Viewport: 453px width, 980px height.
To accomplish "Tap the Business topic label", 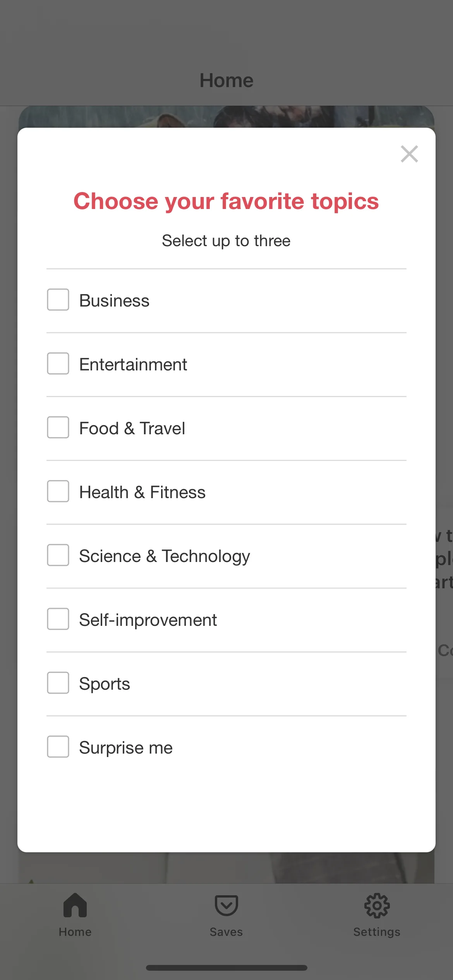I will point(114,301).
